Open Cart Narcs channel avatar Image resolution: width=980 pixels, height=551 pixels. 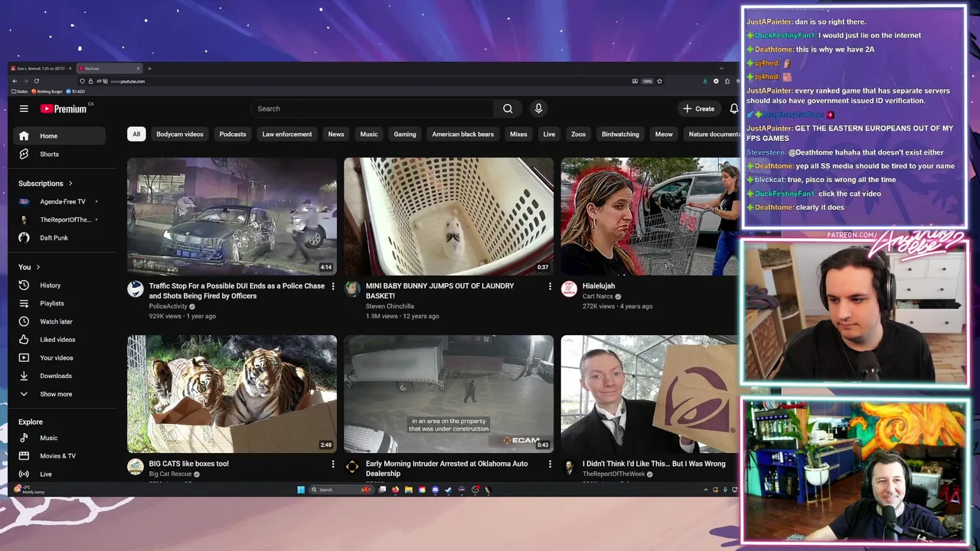(x=569, y=289)
